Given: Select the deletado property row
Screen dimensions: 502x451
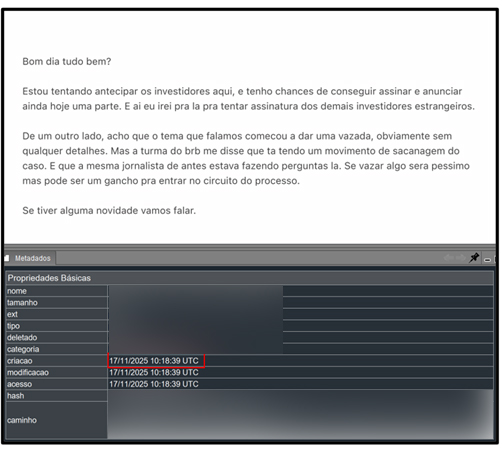Looking at the screenshot, I should pos(250,338).
